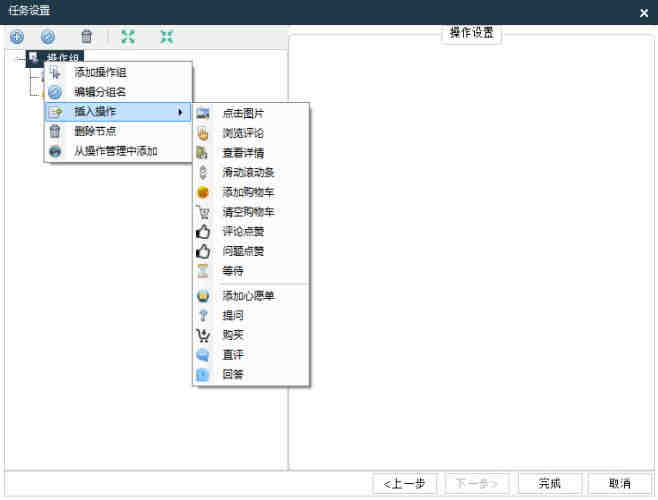Insert the 问题点赞 thumbs-up operation
The image size is (658, 500).
pyautogui.click(x=251, y=251)
